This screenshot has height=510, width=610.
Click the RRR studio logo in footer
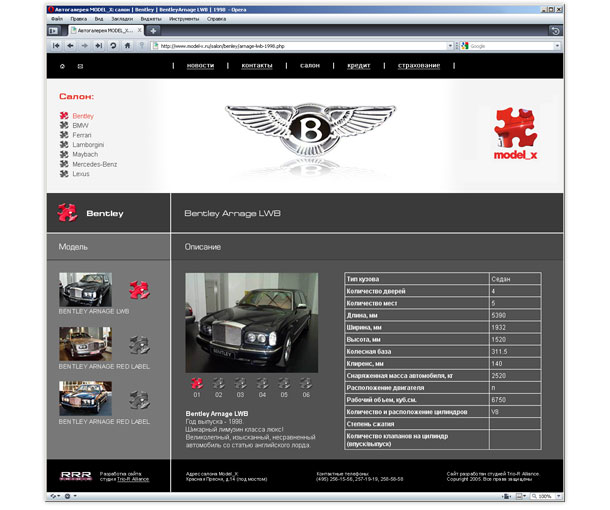click(x=76, y=476)
